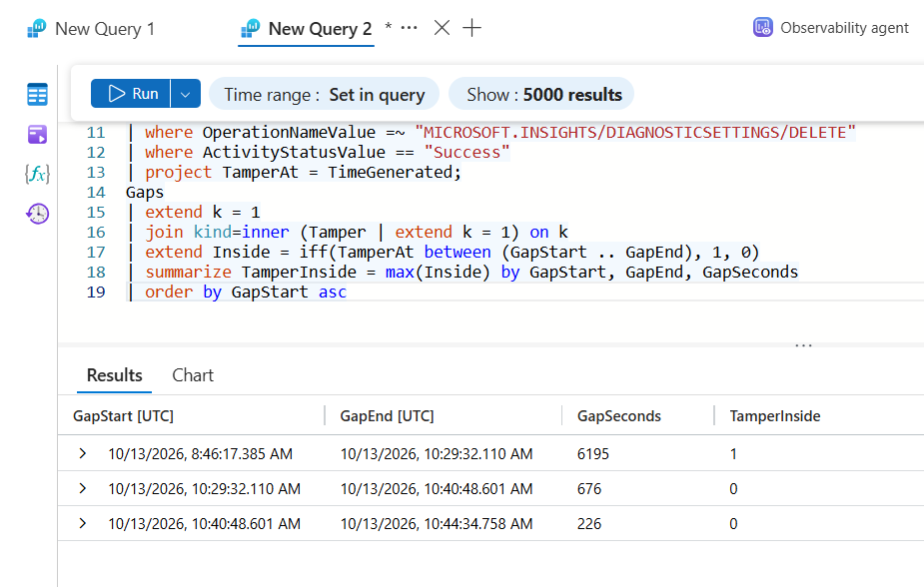Expand the row with GapSeconds 226
924x587 pixels.
(83, 523)
